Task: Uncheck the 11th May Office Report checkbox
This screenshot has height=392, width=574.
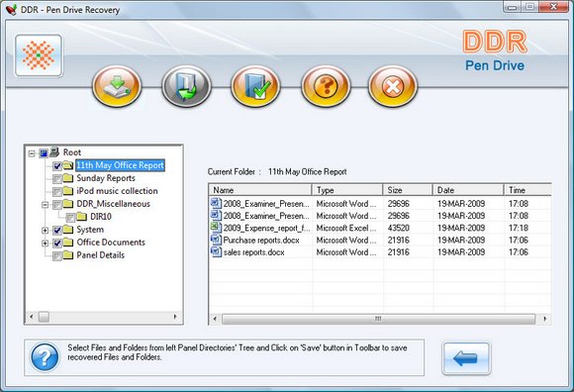Action: point(57,166)
